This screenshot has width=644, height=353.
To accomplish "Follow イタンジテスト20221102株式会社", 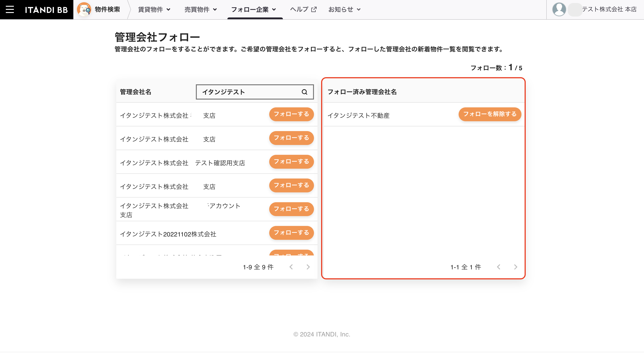I will point(291,233).
